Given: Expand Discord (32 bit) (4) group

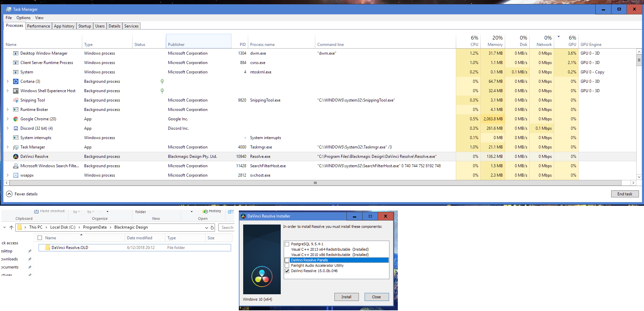Looking at the screenshot, I should click(x=8, y=128).
